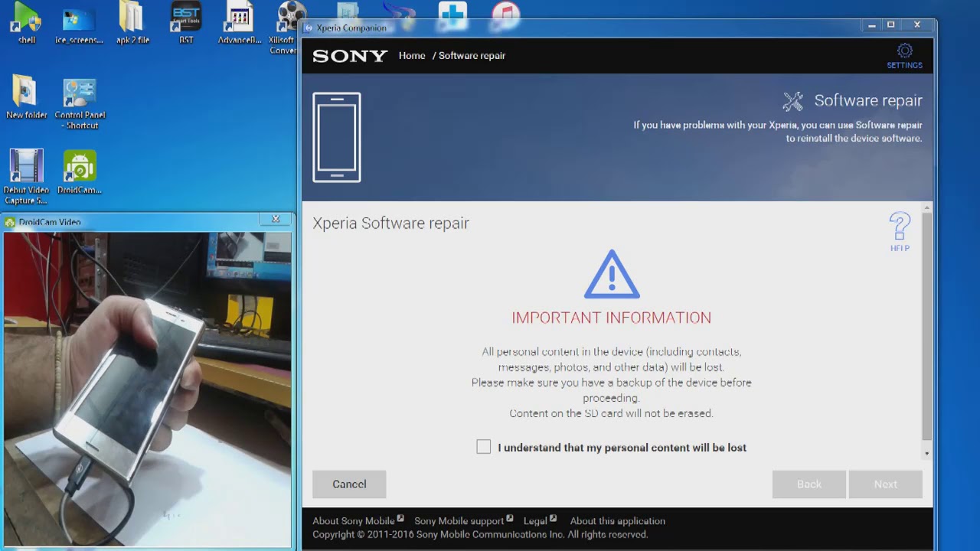Click the IMPORTANT INFORMATION heading
The height and width of the screenshot is (551, 980).
[612, 318]
